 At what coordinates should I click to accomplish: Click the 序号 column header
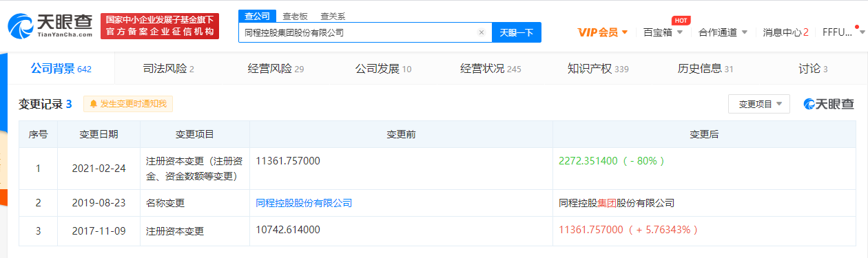(38, 134)
